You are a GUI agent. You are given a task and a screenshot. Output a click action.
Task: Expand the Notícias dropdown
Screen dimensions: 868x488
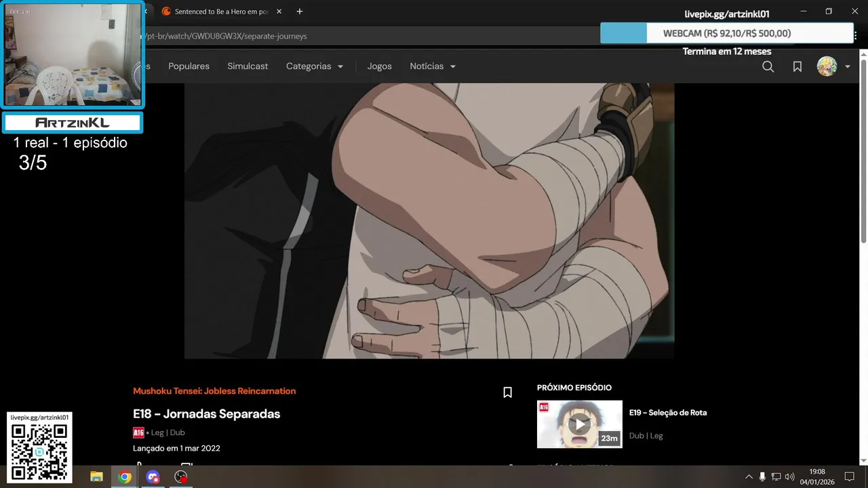pos(433,66)
